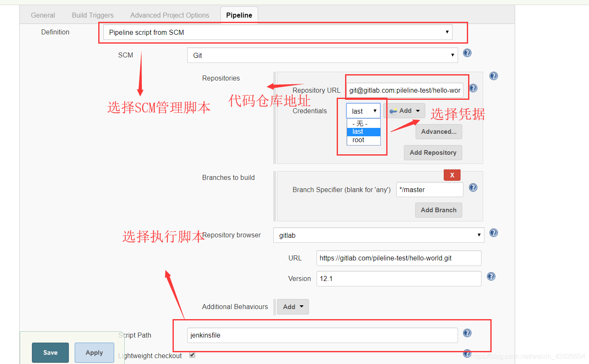The width and height of the screenshot is (589, 364).
Task: Collapse the Credentials select box
Action: (363, 111)
